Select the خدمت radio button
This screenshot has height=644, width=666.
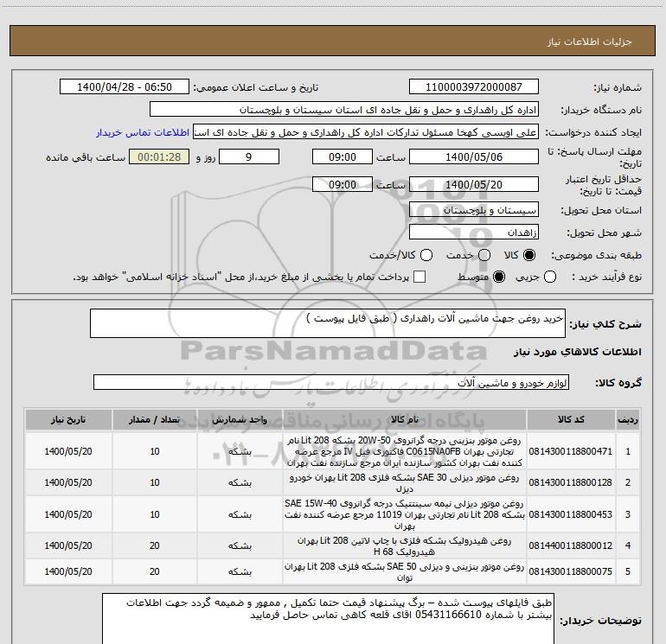click(484, 255)
